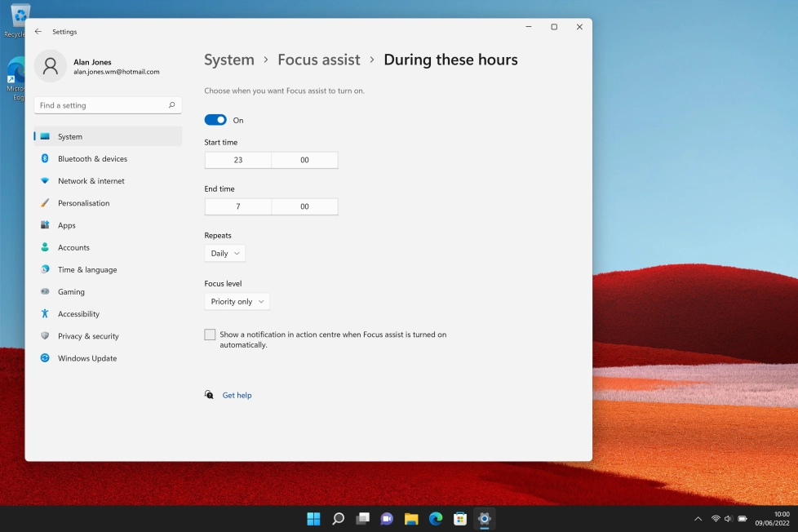This screenshot has height=532, width=798.
Task: Open the Bluetooth & devices settings icon
Action: point(45,158)
